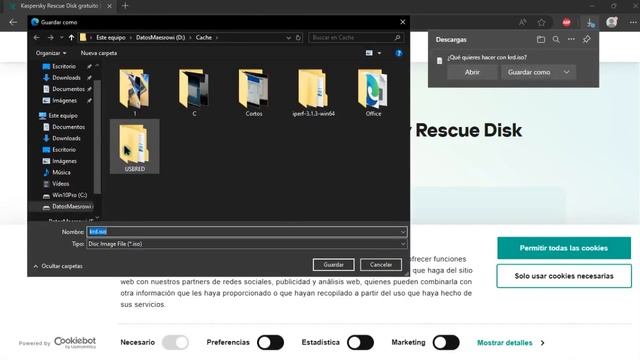Open the Cookiebot logo link
640x360 pixels.
[x=75, y=342]
